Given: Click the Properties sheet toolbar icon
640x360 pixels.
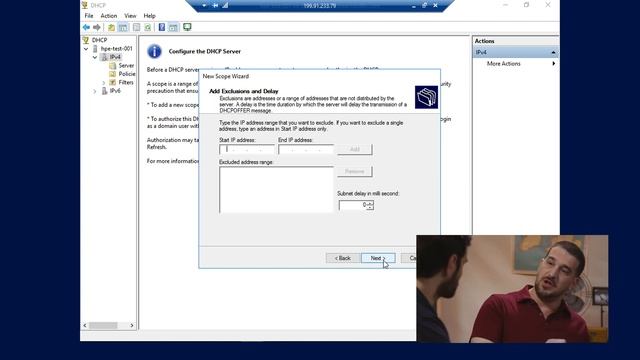Looking at the screenshot, I should 137,27.
